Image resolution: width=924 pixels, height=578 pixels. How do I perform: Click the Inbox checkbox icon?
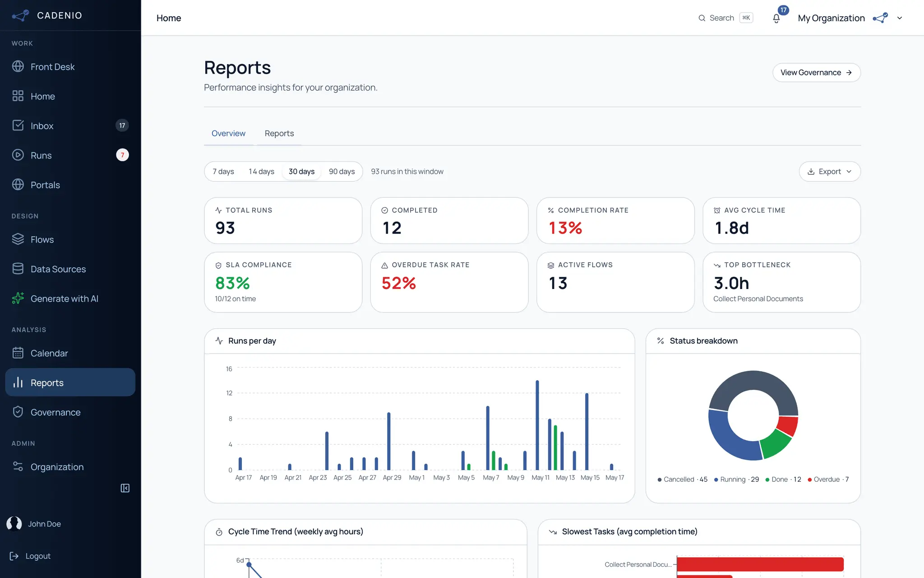(x=18, y=126)
